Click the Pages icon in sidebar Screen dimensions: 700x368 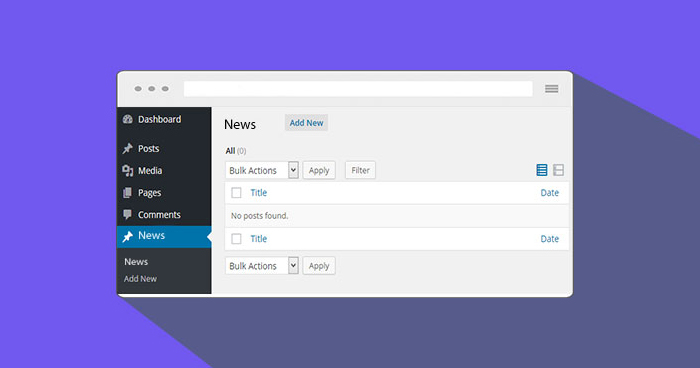128,192
